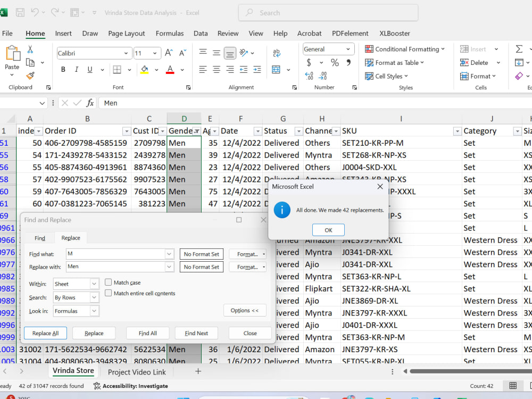Viewport: 532px width, 399px height.
Task: Click Merge and Center icon
Action: (x=276, y=70)
